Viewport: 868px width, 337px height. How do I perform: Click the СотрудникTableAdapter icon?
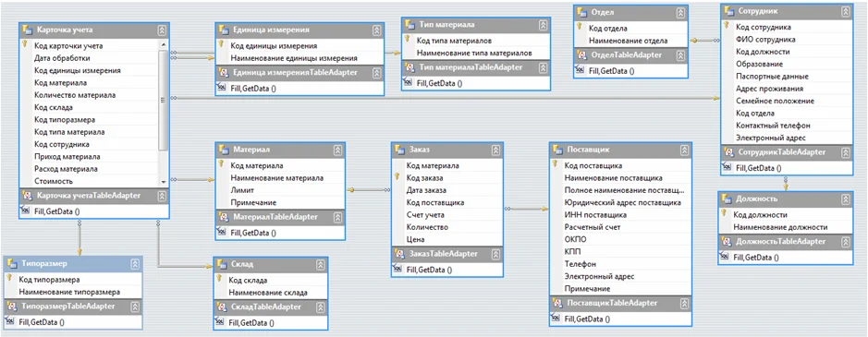click(727, 151)
